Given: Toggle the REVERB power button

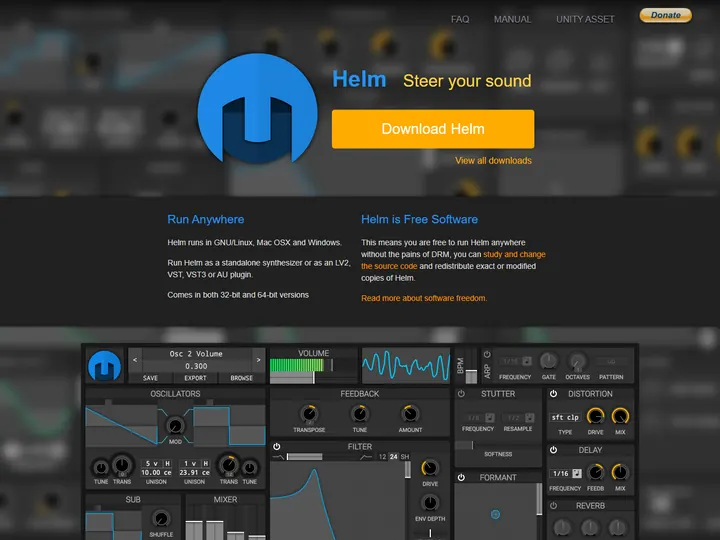Looking at the screenshot, I should [x=553, y=506].
